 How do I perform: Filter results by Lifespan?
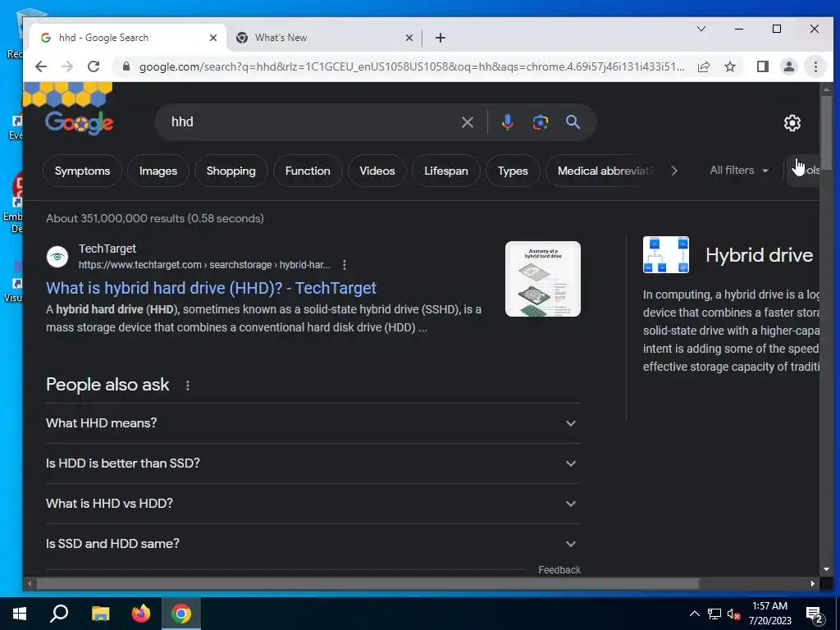(446, 171)
